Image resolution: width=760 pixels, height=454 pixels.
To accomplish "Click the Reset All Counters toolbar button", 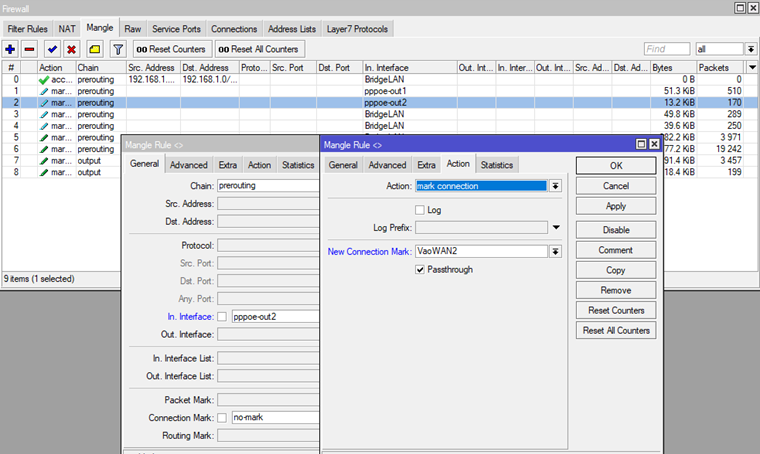I will pos(258,49).
